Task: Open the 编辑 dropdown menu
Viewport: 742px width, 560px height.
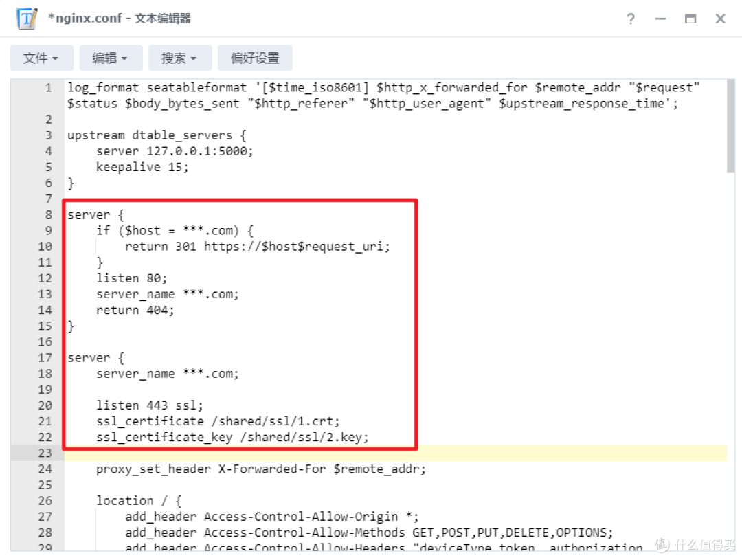Action: [x=110, y=58]
